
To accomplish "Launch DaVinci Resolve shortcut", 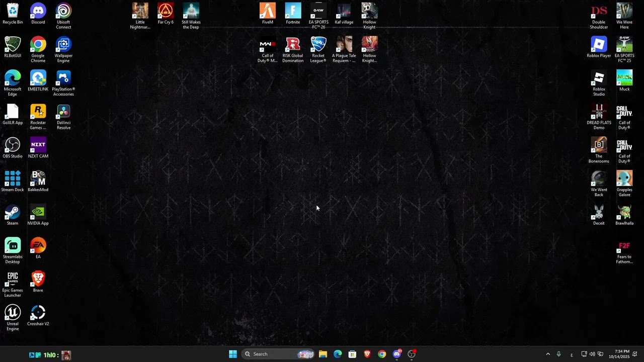I will [63, 117].
